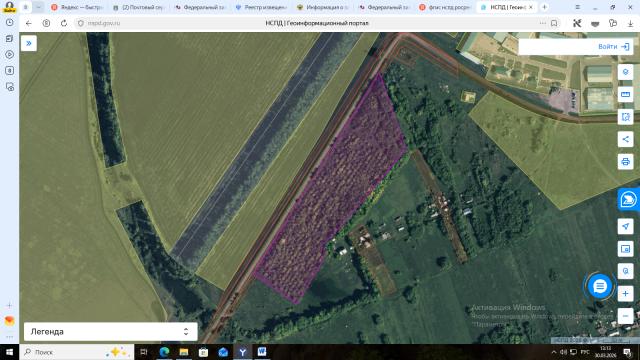The width and height of the screenshot is (640, 360).
Task: Click the taskbar Поиск search box
Action: click(x=76, y=352)
